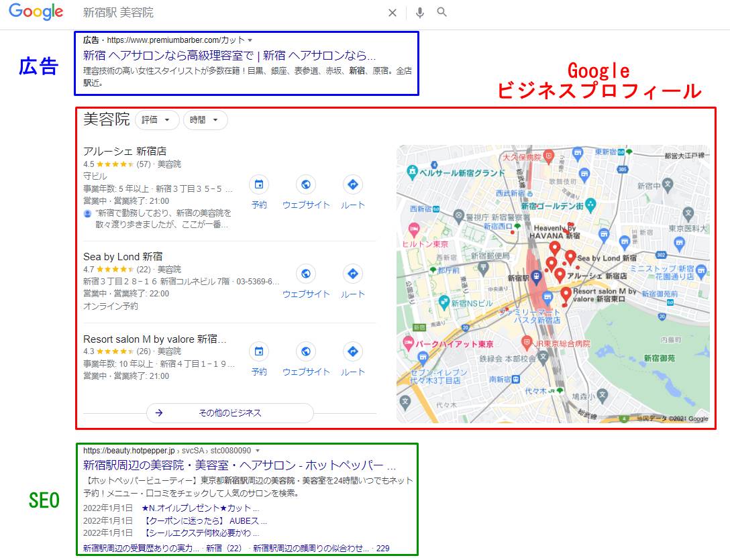
Task: Open the hotpepper URL dropdown arrow after stc0080090
Action: pos(258,451)
